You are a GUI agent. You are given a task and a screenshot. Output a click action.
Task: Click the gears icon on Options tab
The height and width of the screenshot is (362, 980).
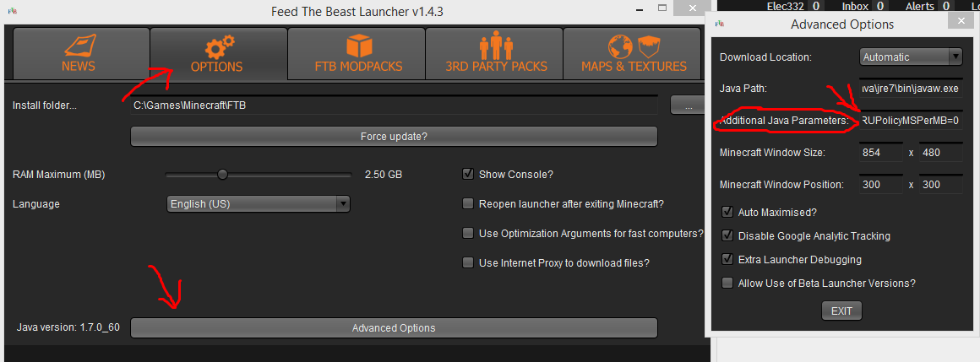coord(220,46)
